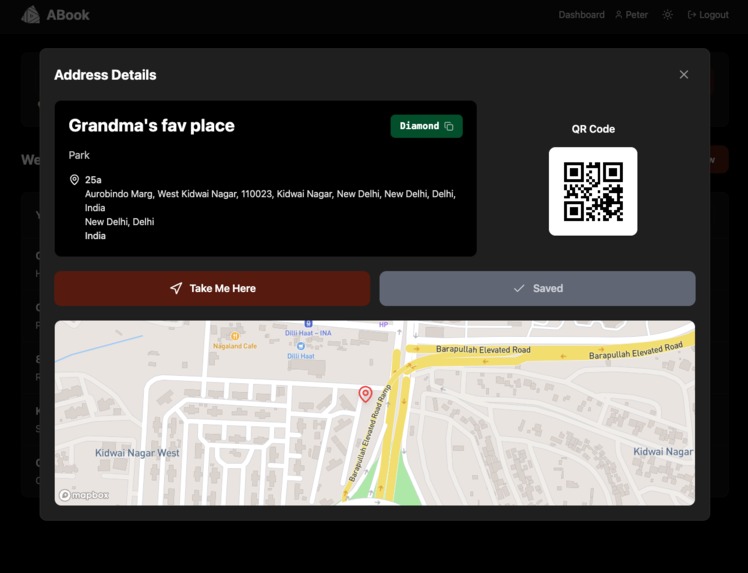Click the Dilli Haat – INA metro marker
This screenshot has width=748, height=573.
pyautogui.click(x=308, y=324)
